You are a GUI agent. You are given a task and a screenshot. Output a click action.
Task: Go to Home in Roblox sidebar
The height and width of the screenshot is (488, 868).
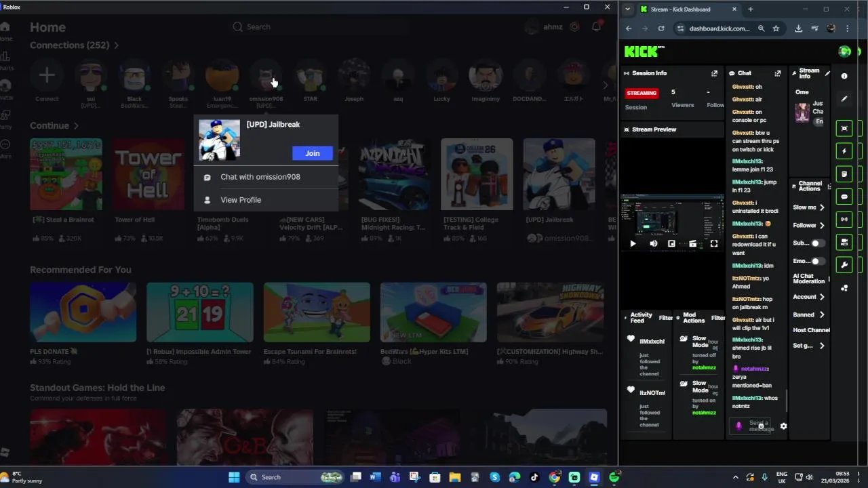click(x=5, y=30)
